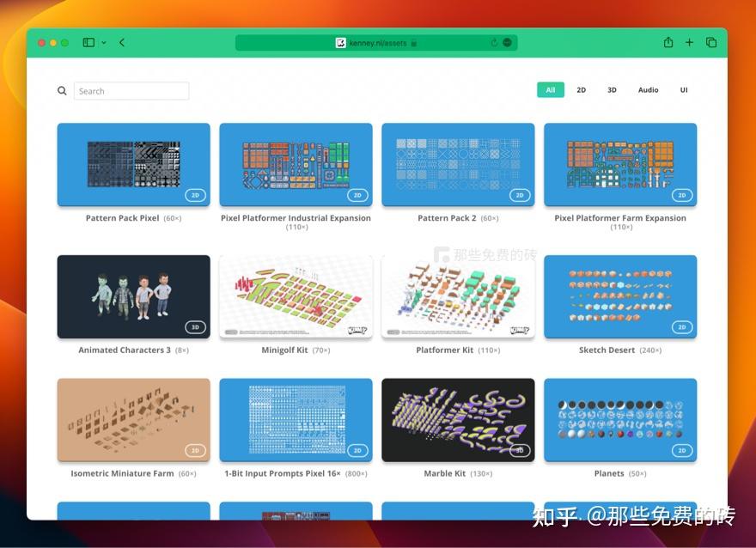756x548 pixels.
Task: Focus the Search input field
Action: pos(131,90)
